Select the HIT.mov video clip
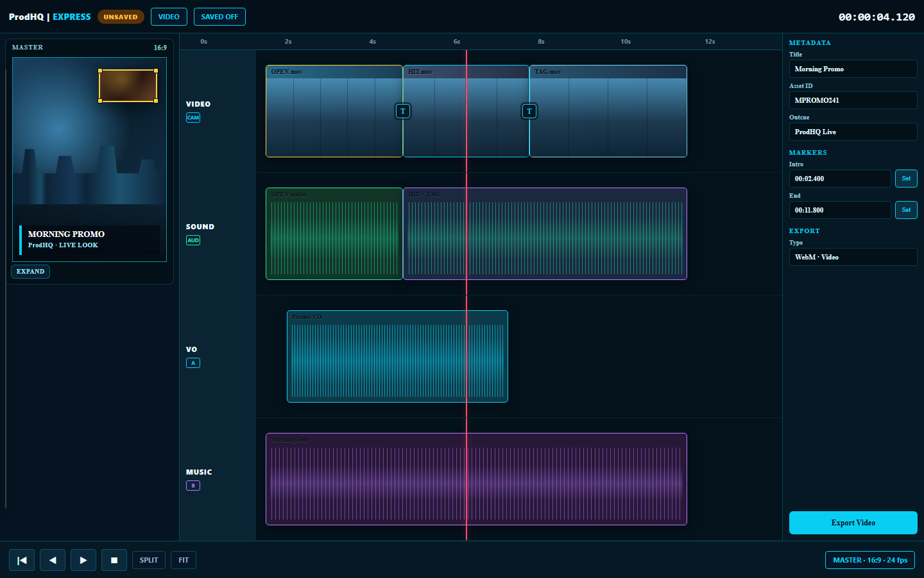Image resolution: width=924 pixels, height=578 pixels. [x=466, y=111]
